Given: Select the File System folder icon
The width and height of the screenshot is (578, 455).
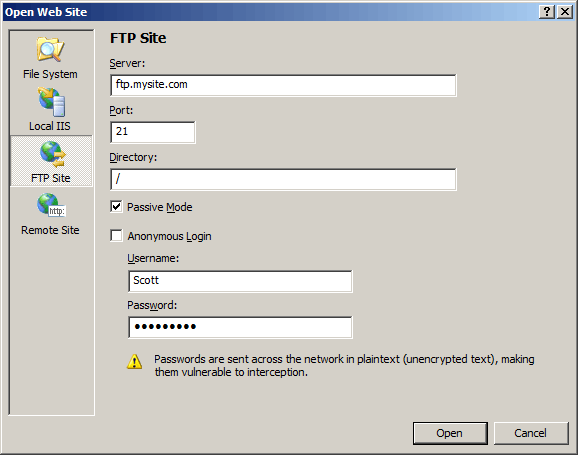Looking at the screenshot, I should click(x=51, y=49).
